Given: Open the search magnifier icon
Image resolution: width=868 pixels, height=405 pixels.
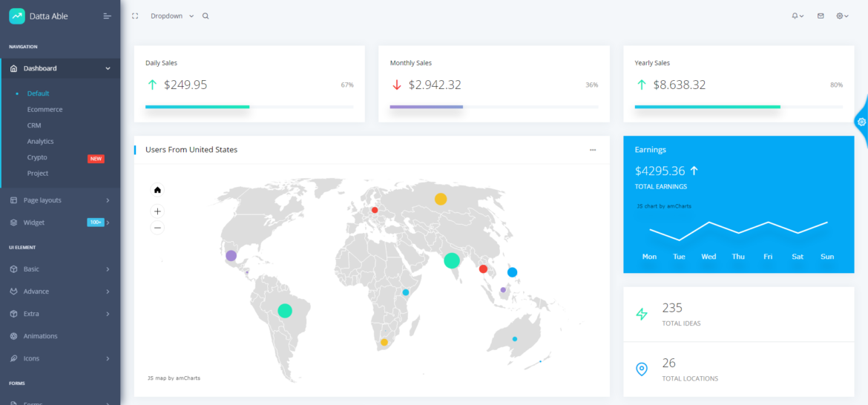Looking at the screenshot, I should tap(206, 16).
